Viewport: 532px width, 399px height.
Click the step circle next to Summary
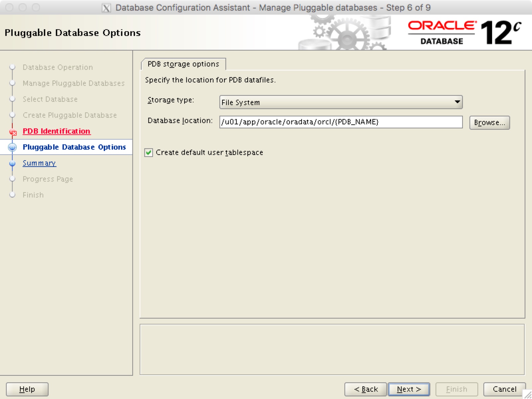pyautogui.click(x=13, y=163)
